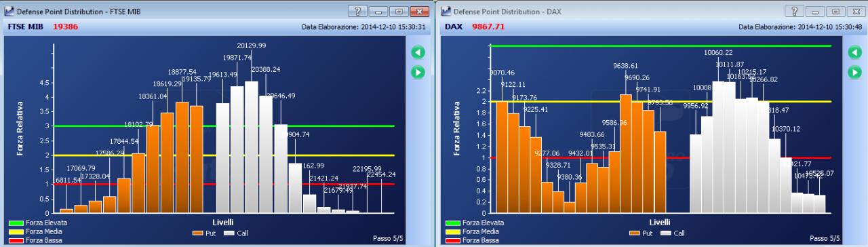Select the 20129.99 call bar in FTSE chart

point(252,147)
